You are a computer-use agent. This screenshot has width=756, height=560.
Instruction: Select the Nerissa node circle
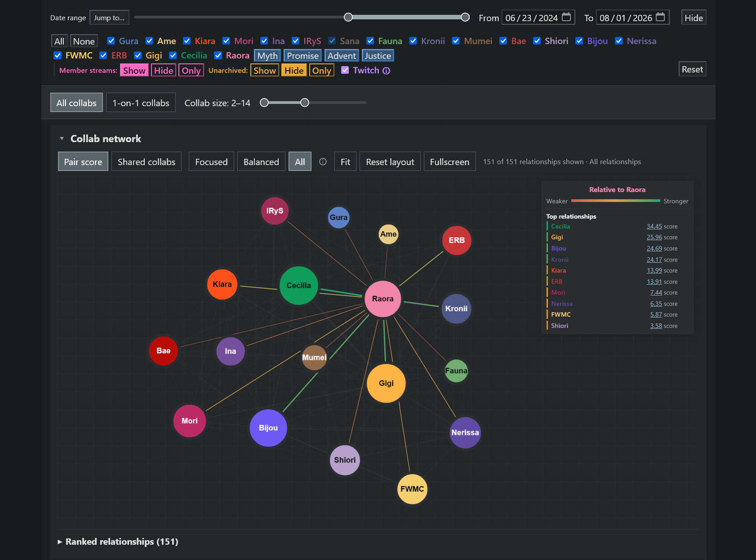coord(465,432)
